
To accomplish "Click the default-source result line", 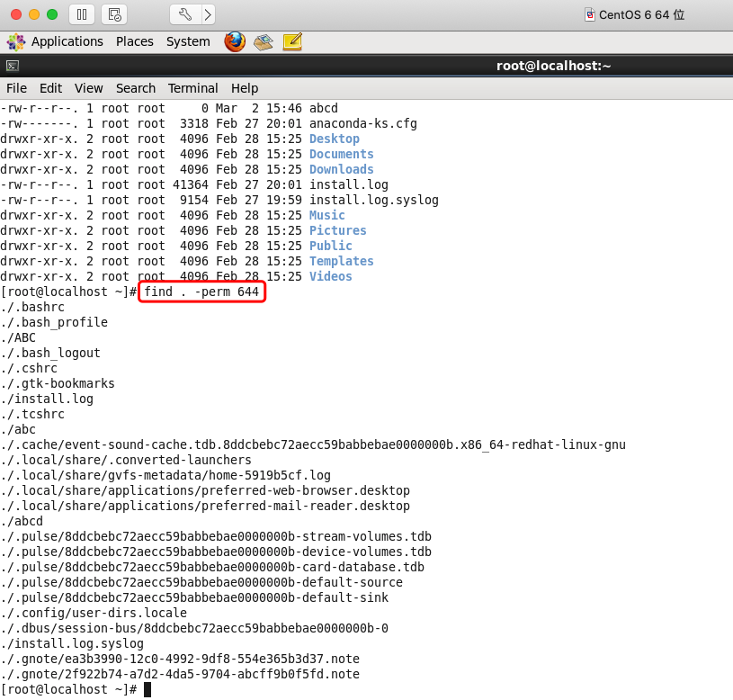I will [201, 583].
